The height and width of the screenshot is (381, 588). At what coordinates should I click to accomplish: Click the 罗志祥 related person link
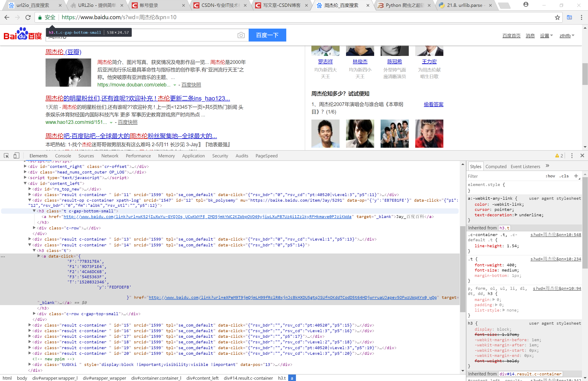(325, 61)
